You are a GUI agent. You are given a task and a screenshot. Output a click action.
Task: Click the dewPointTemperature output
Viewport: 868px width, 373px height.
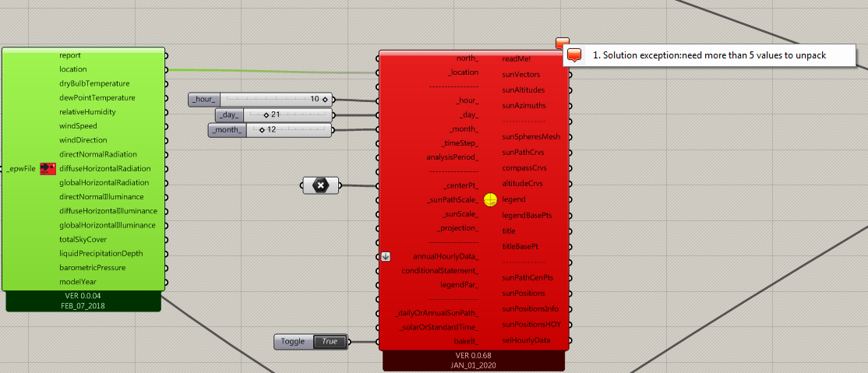(x=97, y=98)
